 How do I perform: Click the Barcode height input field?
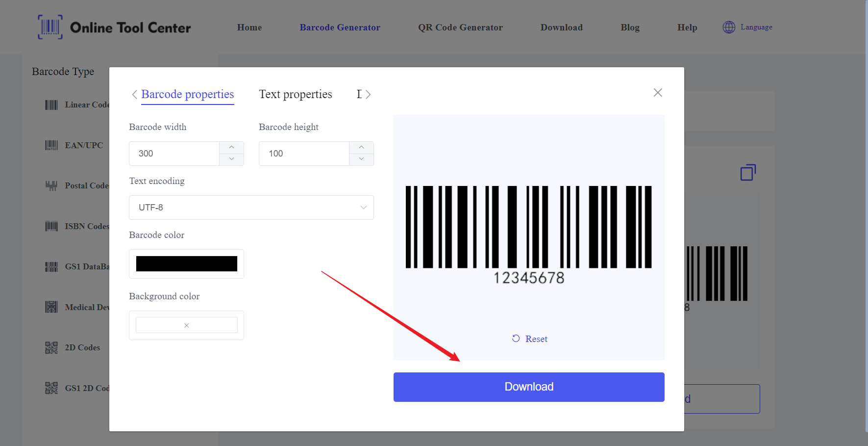pyautogui.click(x=304, y=154)
